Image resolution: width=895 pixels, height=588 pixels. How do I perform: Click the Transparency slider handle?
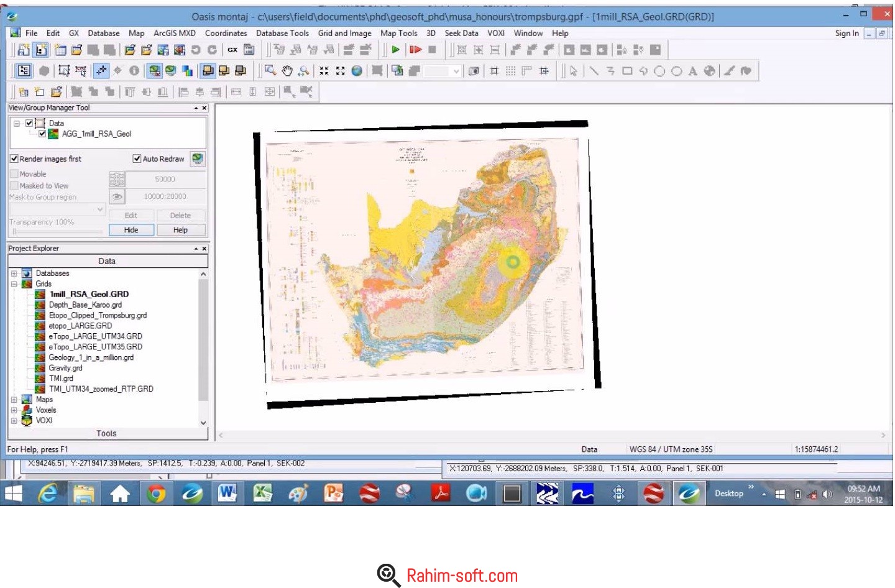tap(14, 231)
